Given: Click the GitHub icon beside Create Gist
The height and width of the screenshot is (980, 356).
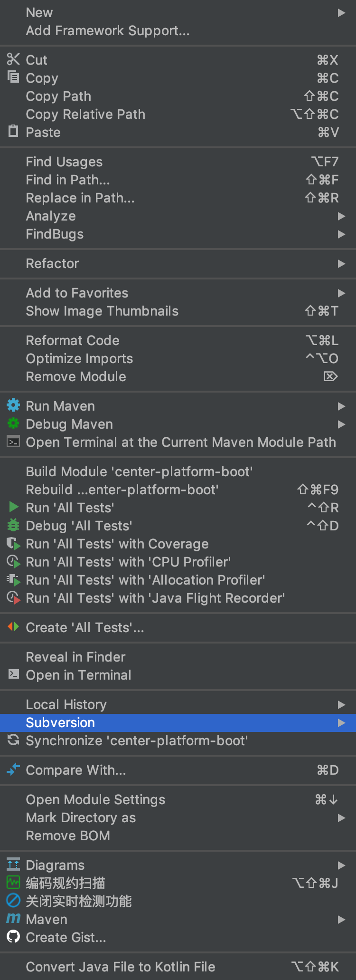Looking at the screenshot, I should (13, 937).
